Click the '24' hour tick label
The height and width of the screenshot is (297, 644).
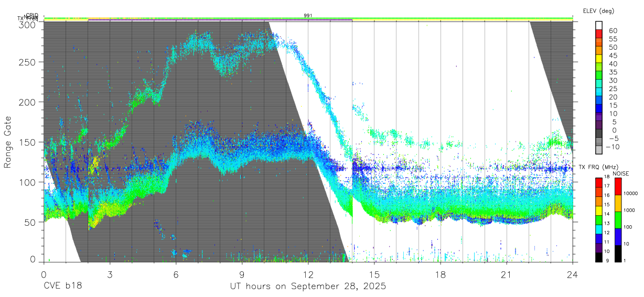pos(572,274)
